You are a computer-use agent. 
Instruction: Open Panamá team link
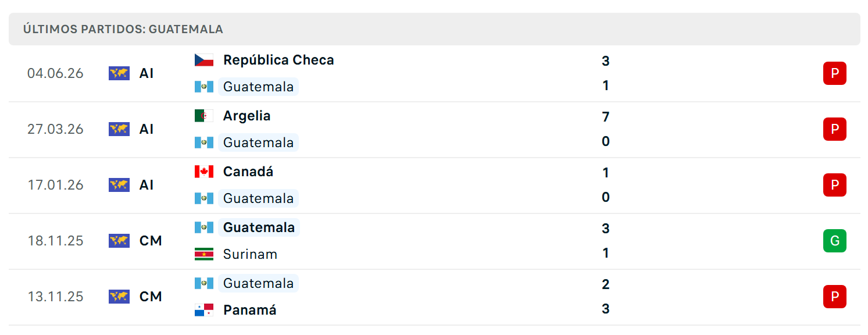250,310
